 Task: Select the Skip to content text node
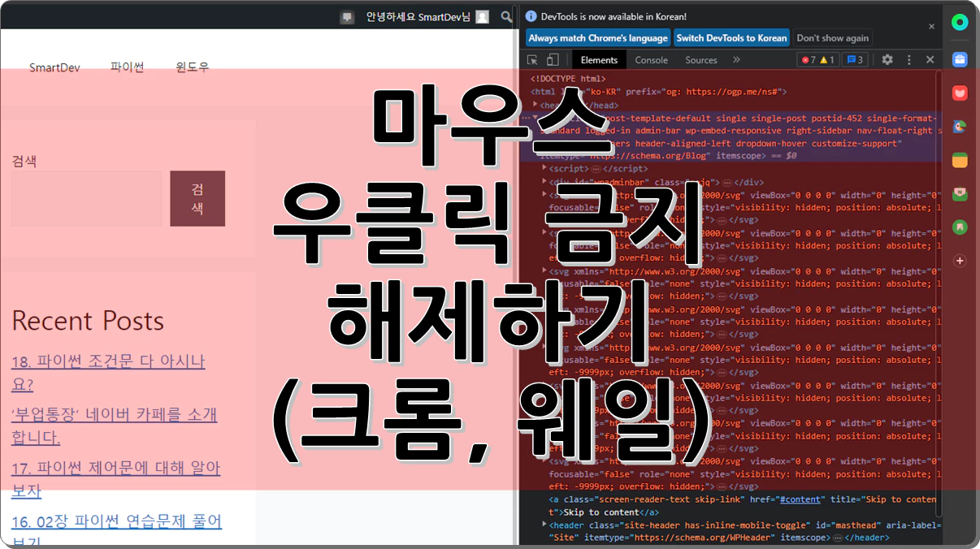601,512
